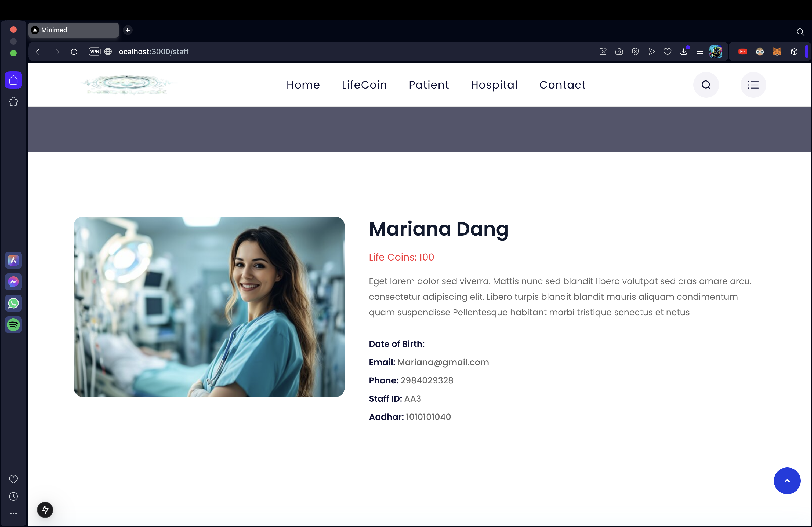Click the Patient navigation link
812x527 pixels.
point(429,85)
